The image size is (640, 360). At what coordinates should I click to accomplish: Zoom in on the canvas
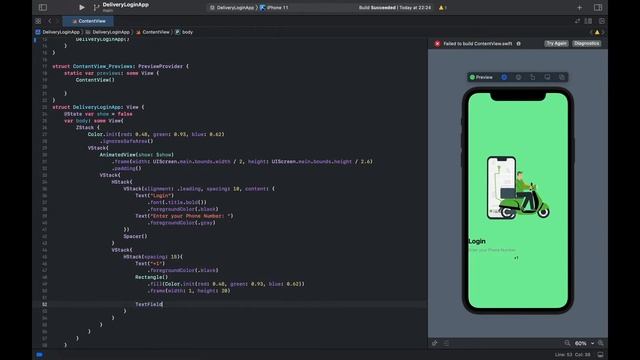tap(601, 343)
